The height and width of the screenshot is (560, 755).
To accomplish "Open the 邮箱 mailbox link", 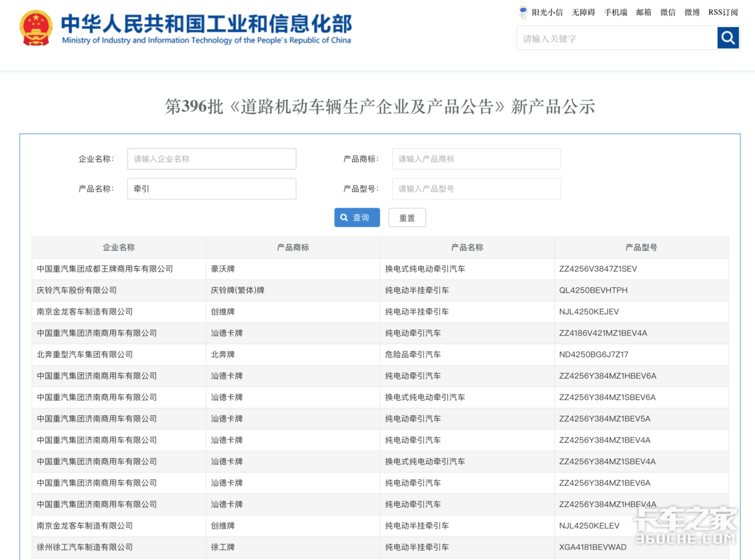I will pos(644,12).
